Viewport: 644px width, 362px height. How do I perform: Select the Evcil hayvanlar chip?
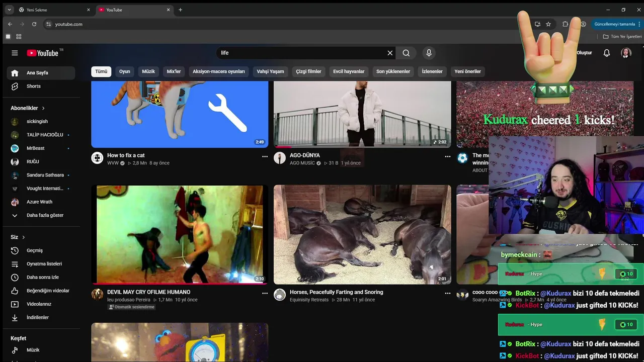click(x=349, y=71)
